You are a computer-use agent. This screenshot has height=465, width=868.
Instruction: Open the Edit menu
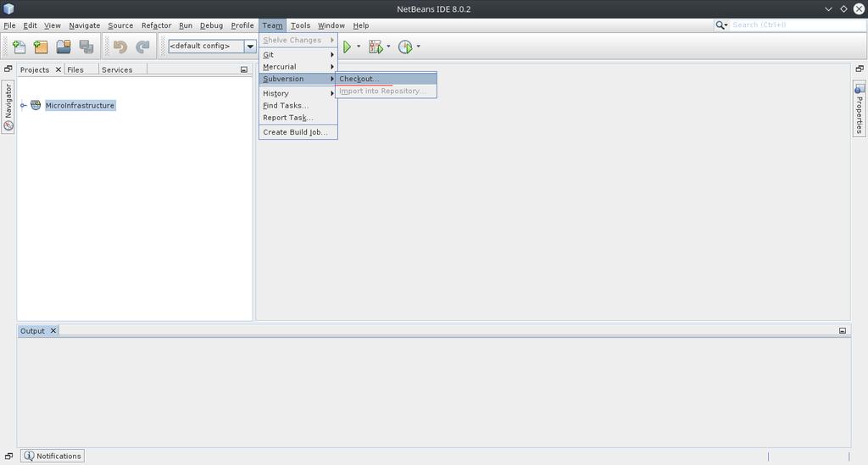coord(30,25)
